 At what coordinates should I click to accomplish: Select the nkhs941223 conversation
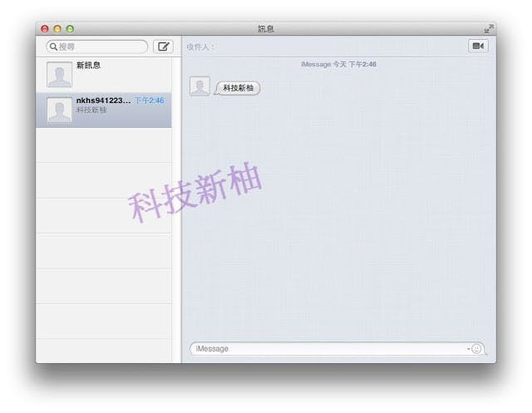(104, 111)
